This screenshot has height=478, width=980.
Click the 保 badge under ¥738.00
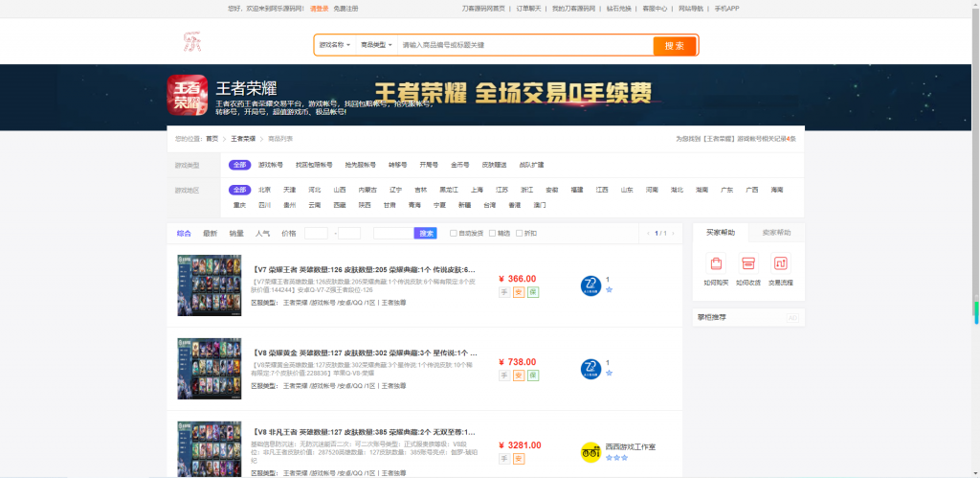tap(533, 376)
